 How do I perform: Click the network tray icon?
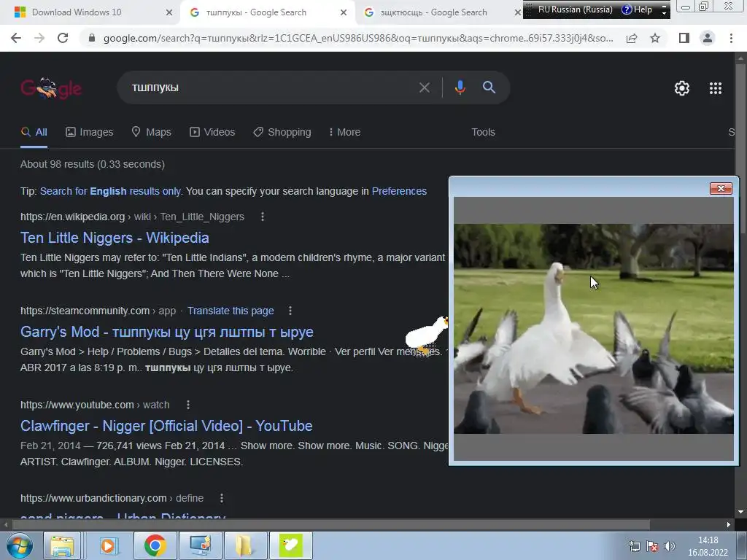[x=634, y=546]
